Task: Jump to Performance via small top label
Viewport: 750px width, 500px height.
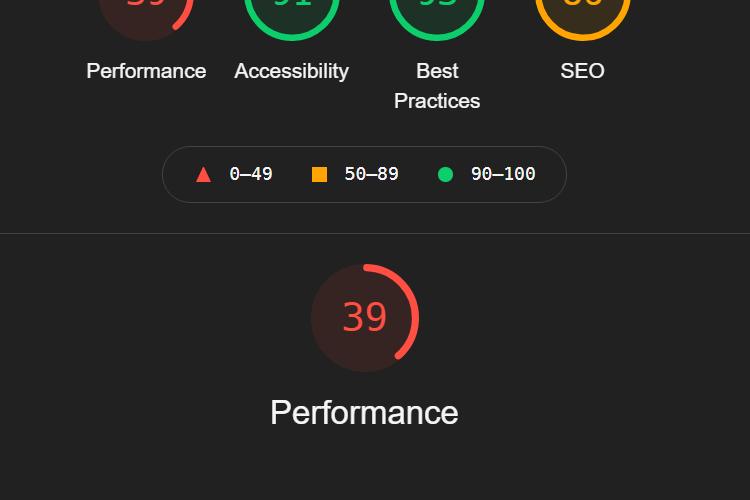Action: coord(146,71)
